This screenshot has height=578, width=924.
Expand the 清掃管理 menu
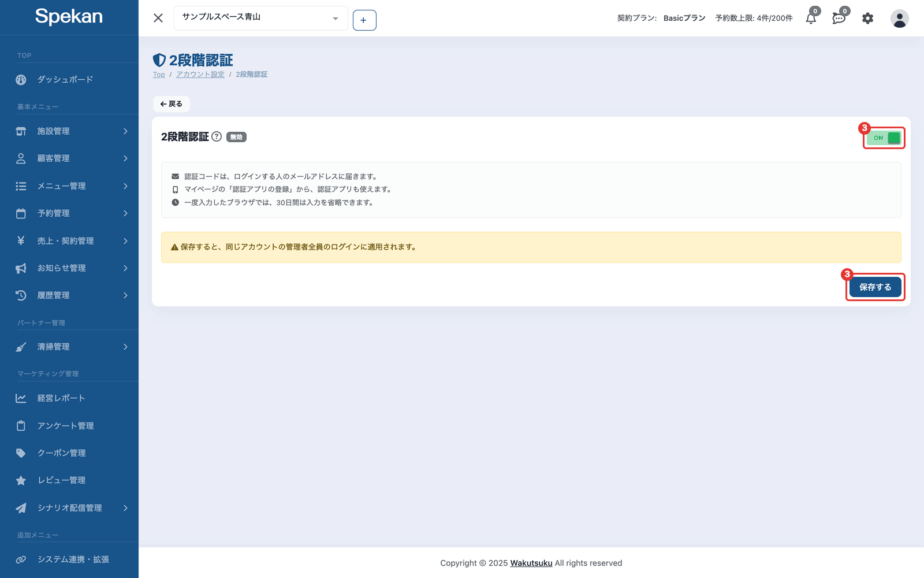69,347
